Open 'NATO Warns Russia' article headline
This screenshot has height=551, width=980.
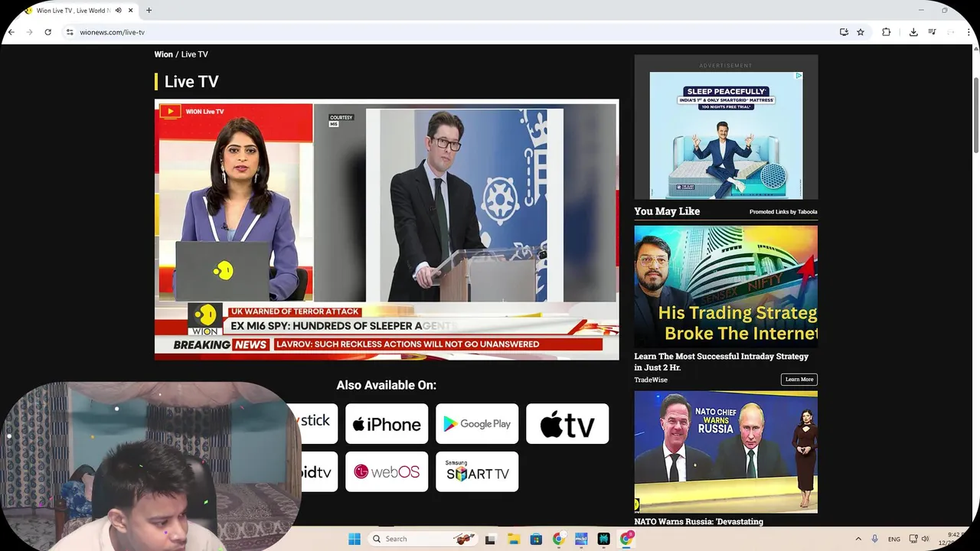point(698,522)
